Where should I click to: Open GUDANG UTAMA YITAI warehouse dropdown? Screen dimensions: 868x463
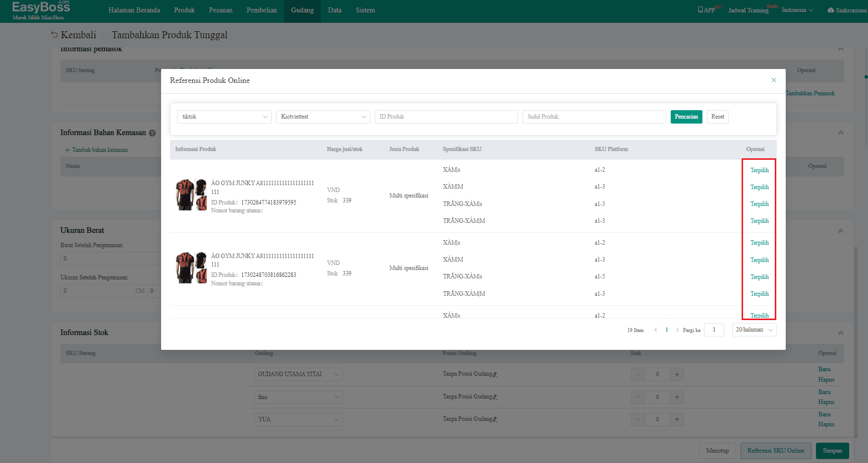299,374
